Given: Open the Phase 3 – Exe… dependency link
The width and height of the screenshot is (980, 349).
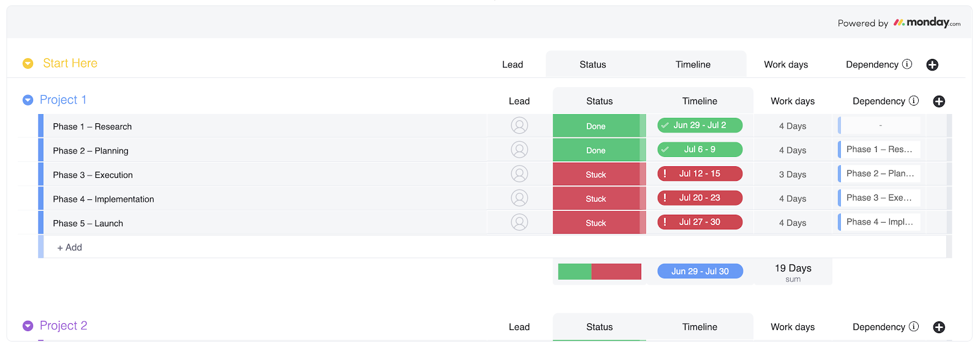Looking at the screenshot, I should click(879, 198).
